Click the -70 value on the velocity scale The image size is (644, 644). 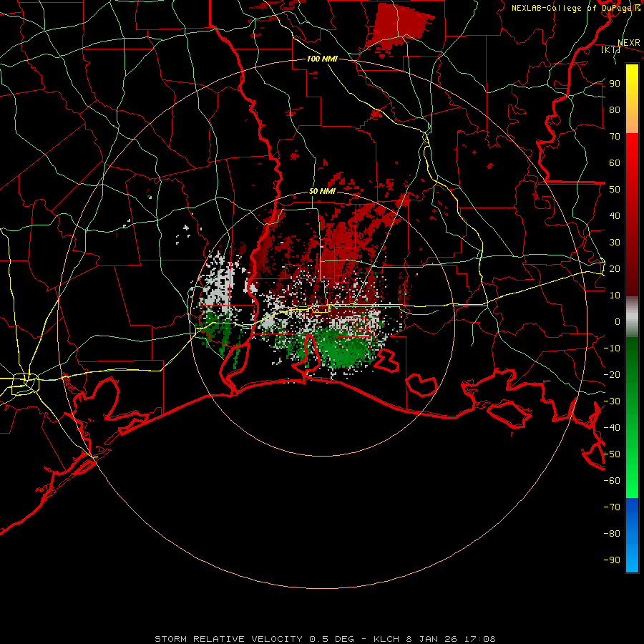coord(612,507)
